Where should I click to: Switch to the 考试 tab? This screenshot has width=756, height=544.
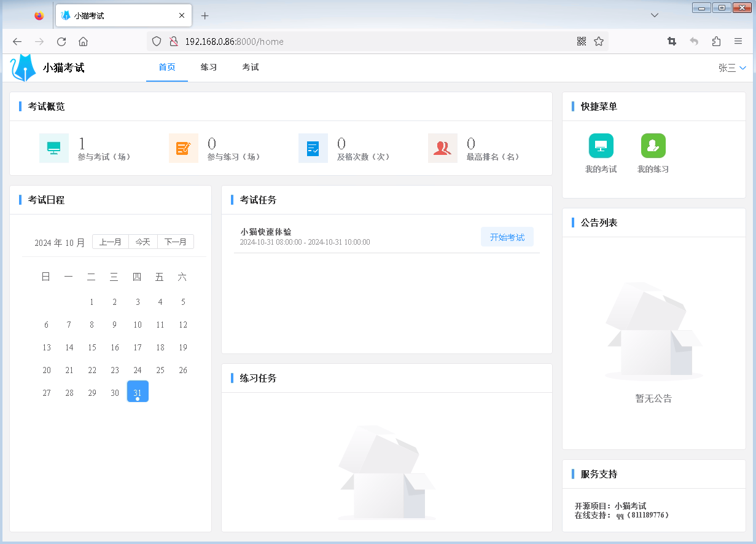coord(250,68)
